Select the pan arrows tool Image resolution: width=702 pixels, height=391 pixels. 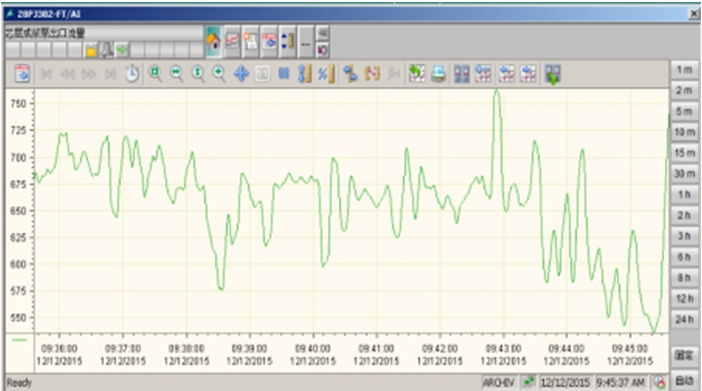241,73
